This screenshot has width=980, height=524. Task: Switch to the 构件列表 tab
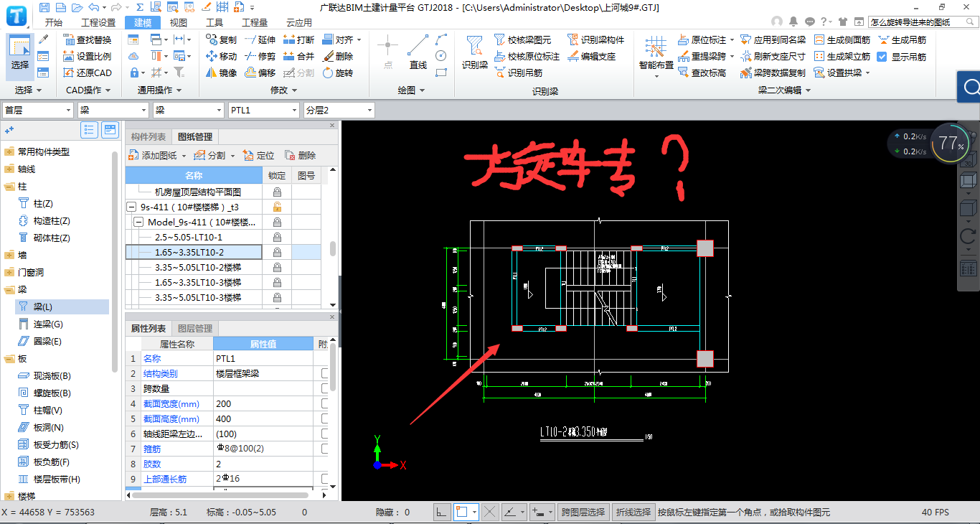(149, 136)
